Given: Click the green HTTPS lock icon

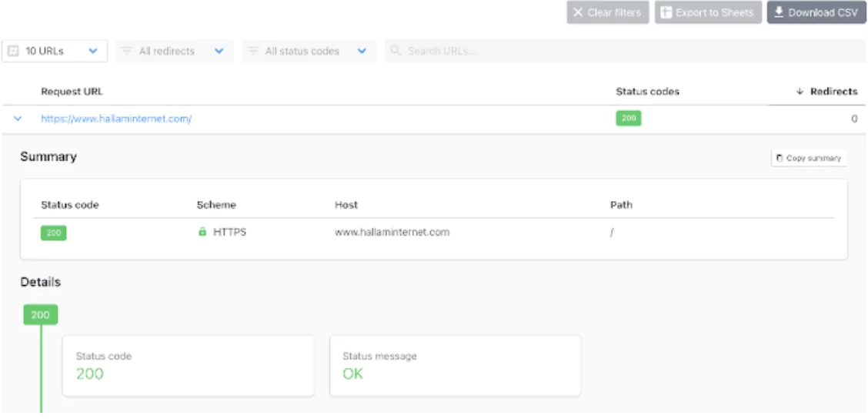Looking at the screenshot, I should click(x=202, y=232).
